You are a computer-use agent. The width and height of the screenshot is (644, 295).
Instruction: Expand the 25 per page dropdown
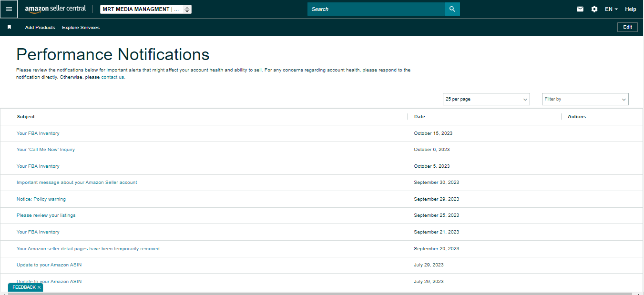click(486, 99)
